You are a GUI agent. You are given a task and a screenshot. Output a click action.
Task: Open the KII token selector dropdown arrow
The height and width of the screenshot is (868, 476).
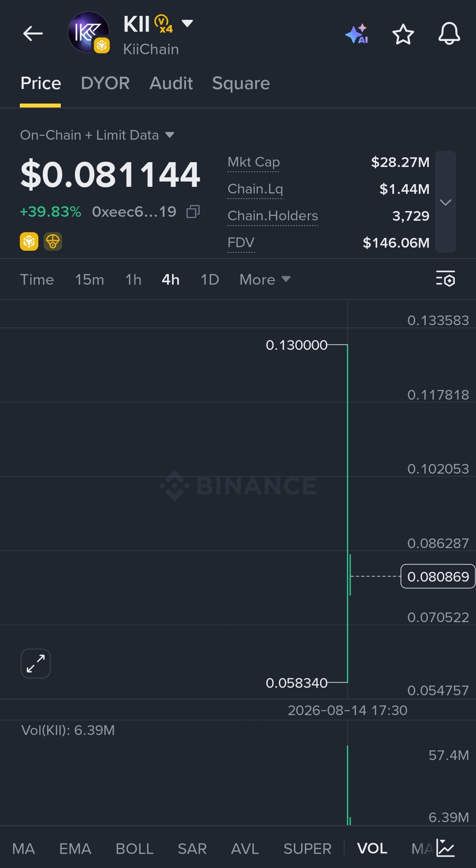click(187, 23)
